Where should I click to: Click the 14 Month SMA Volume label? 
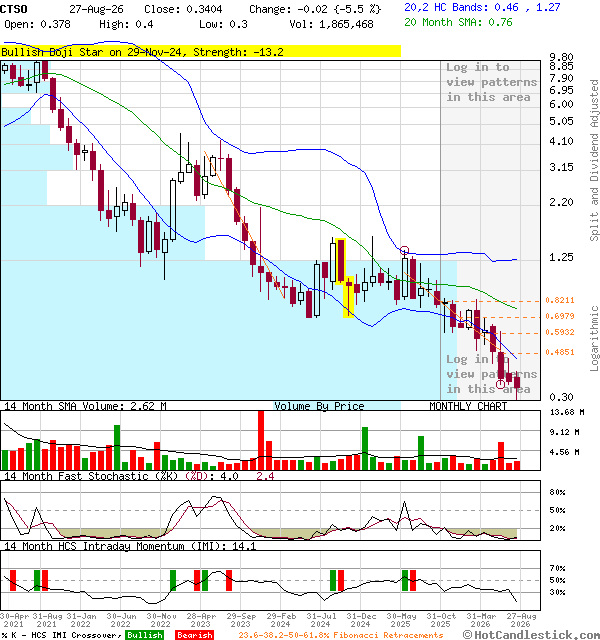coord(85,406)
